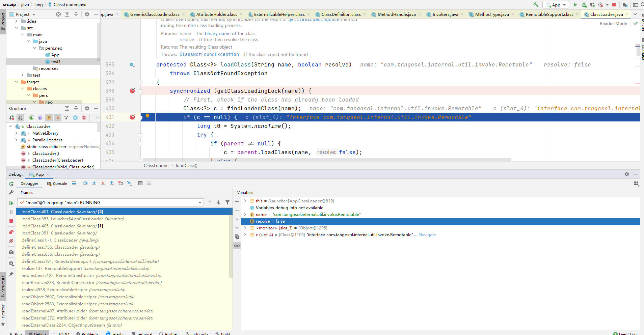Toggle Show Anonymous Classes circle icon
The image size is (644, 335).
tap(75, 117)
